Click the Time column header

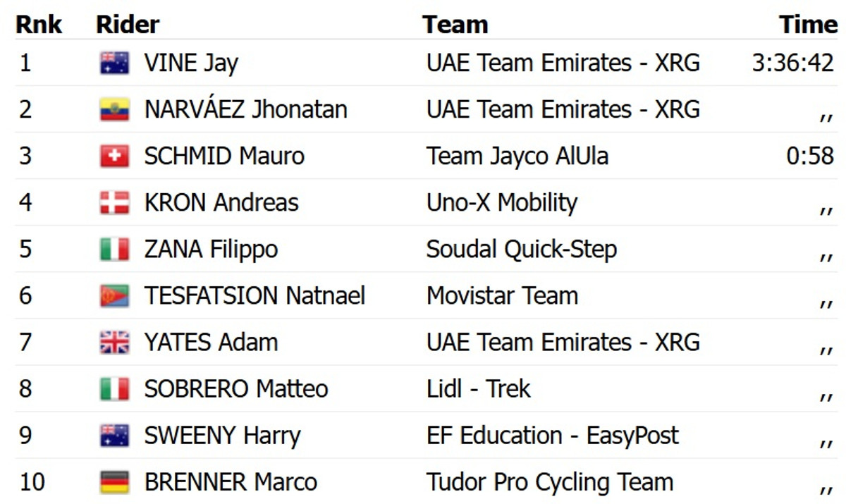point(807,25)
